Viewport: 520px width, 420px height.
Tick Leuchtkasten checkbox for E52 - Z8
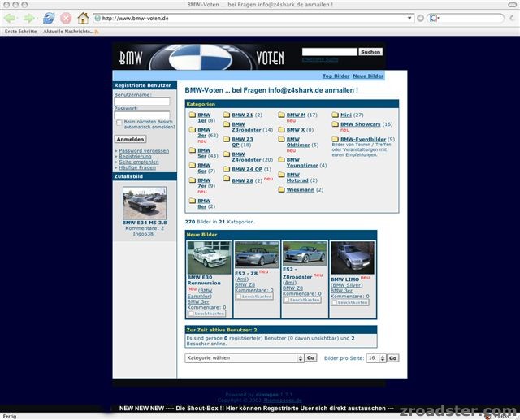tap(238, 297)
